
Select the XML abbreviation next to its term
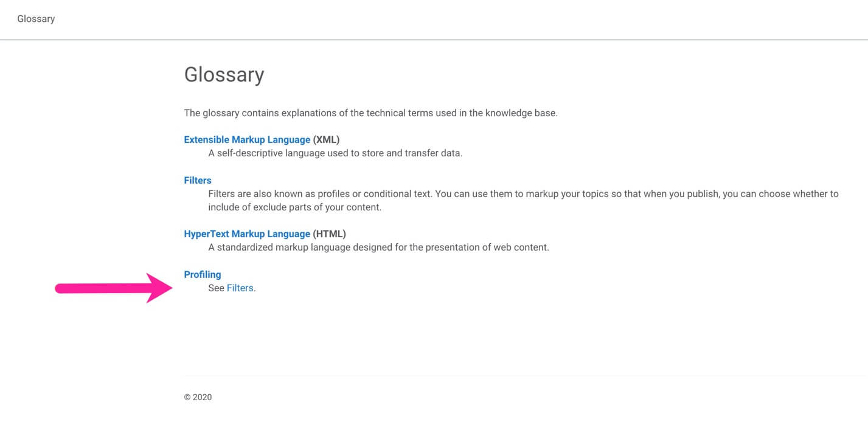327,139
